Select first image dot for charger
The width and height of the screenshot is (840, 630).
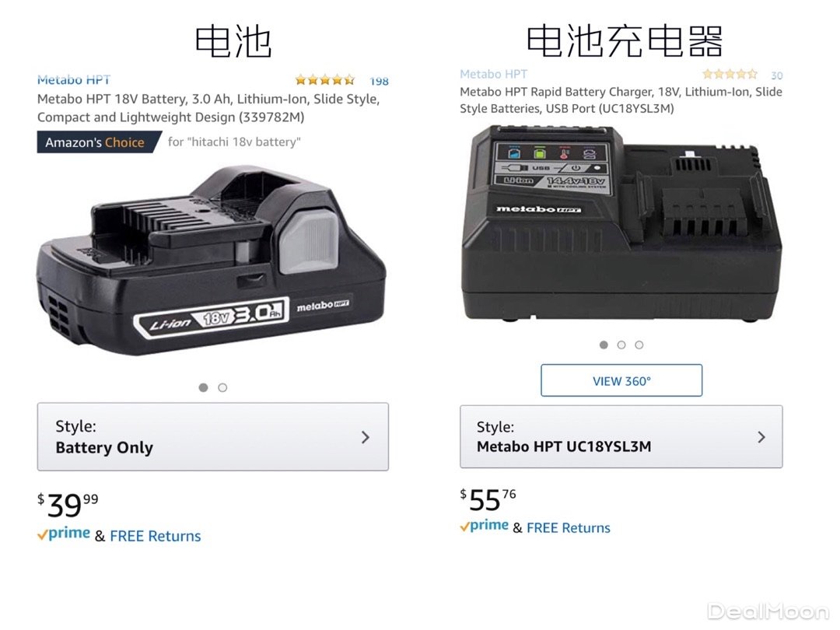click(604, 345)
